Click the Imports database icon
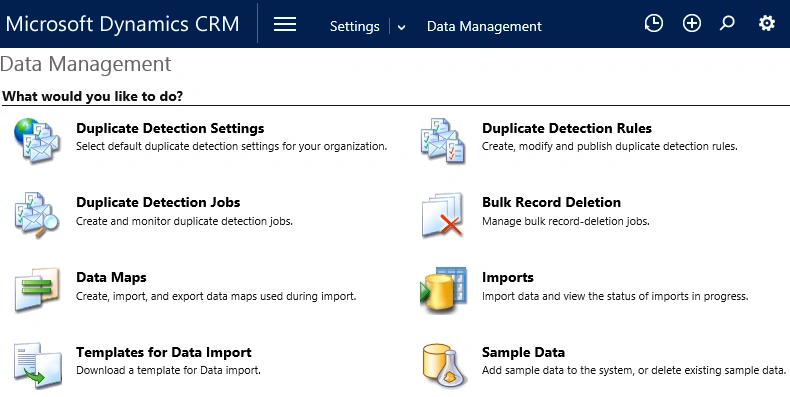The height and width of the screenshot is (397, 790). tap(443, 290)
